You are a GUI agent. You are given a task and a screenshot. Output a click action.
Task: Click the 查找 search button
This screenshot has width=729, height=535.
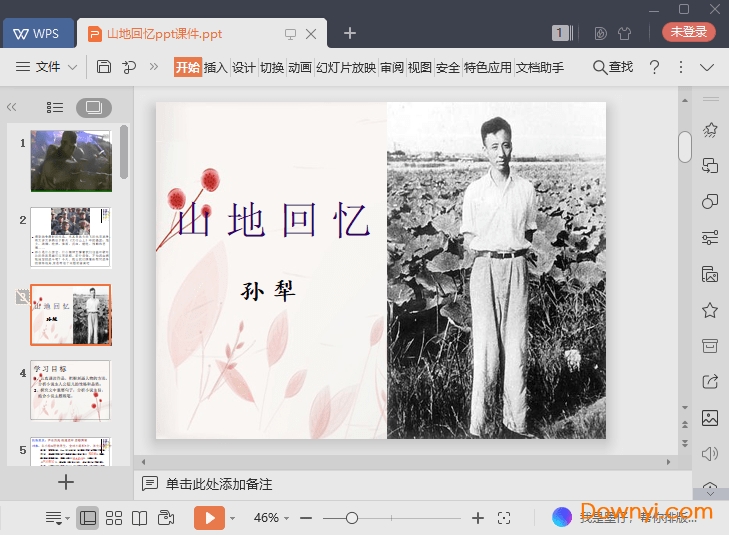pos(613,67)
